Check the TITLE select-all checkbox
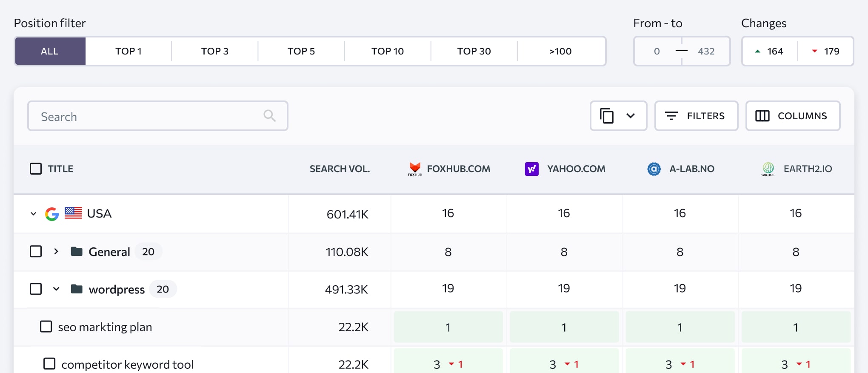868x373 pixels. click(x=36, y=169)
